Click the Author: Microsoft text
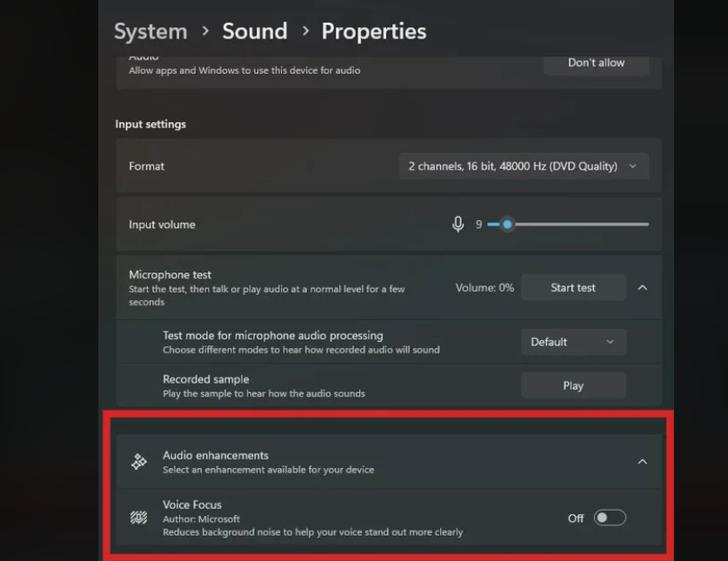728x561 pixels. point(202,518)
